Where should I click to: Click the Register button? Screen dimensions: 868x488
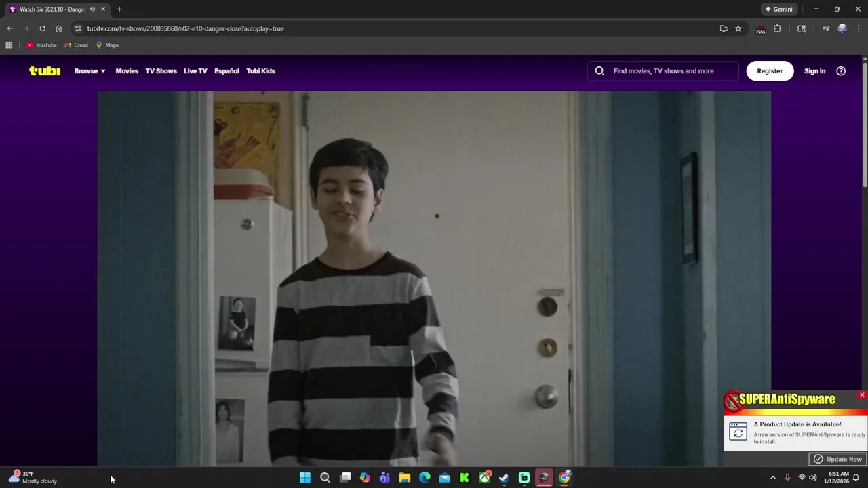click(x=770, y=70)
